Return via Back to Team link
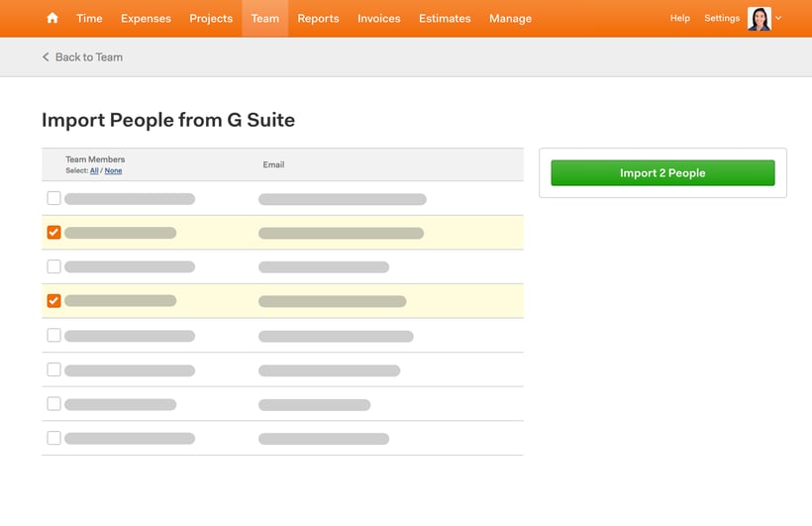Image resolution: width=812 pixels, height=526 pixels. coord(82,57)
